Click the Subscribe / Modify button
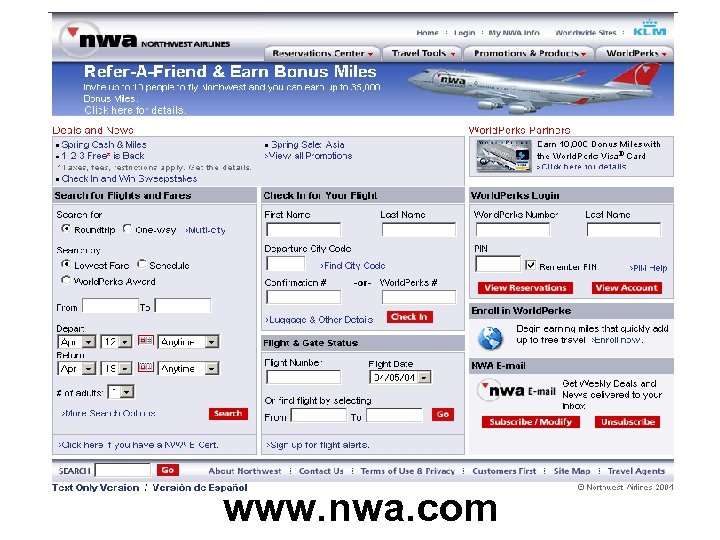 pos(531,422)
